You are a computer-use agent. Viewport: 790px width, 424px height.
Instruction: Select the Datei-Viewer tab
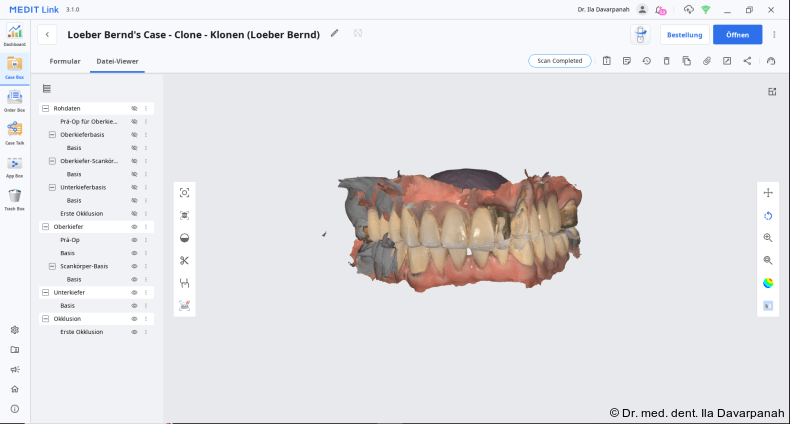(x=117, y=61)
